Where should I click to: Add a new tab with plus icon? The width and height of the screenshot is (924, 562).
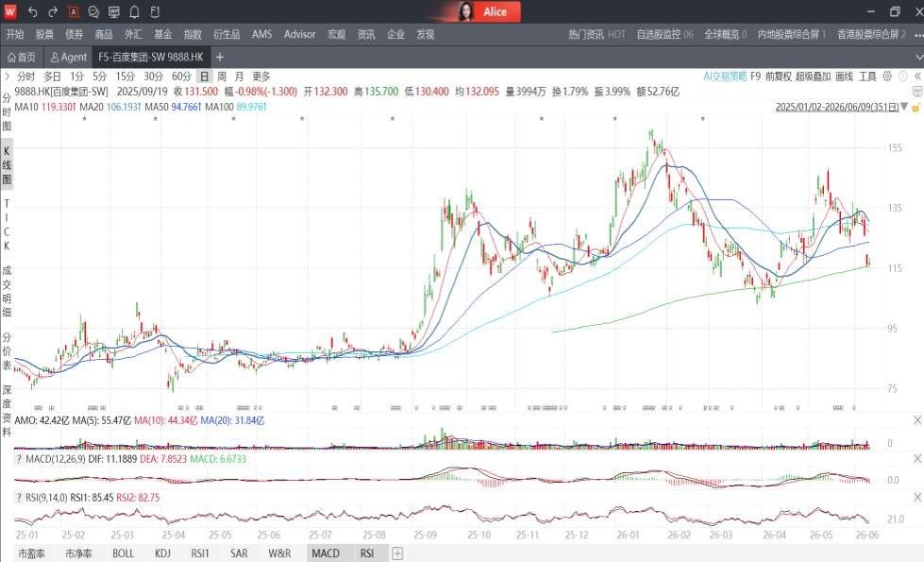coord(219,58)
